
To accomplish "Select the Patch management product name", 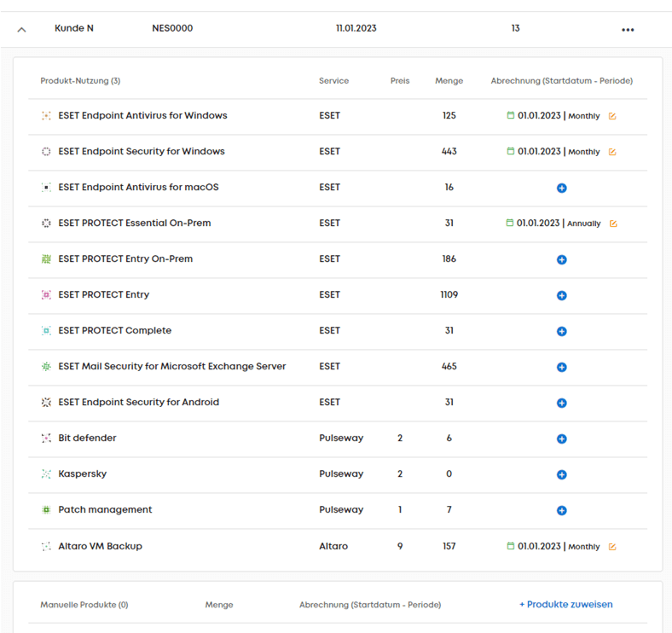I will [x=105, y=509].
